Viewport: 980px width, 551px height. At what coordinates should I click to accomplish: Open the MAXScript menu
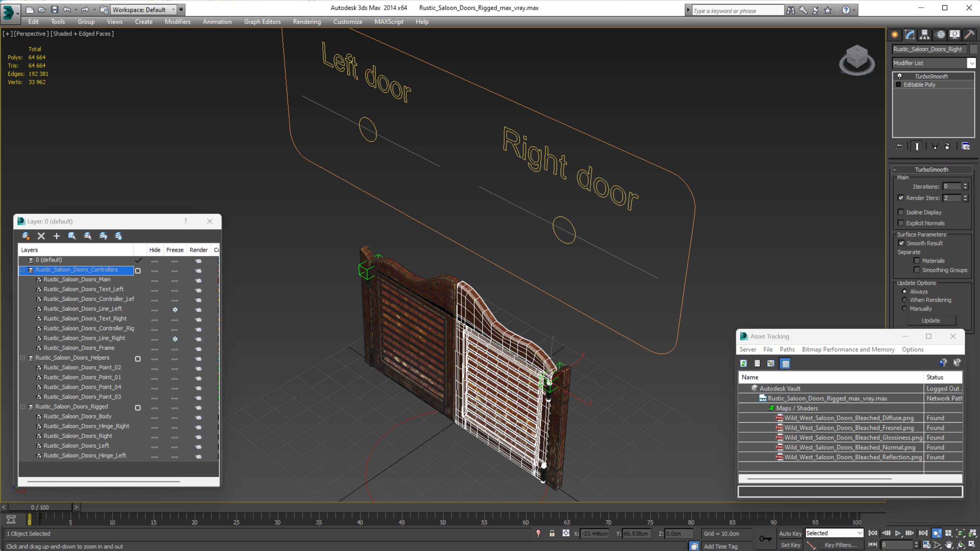pyautogui.click(x=388, y=22)
